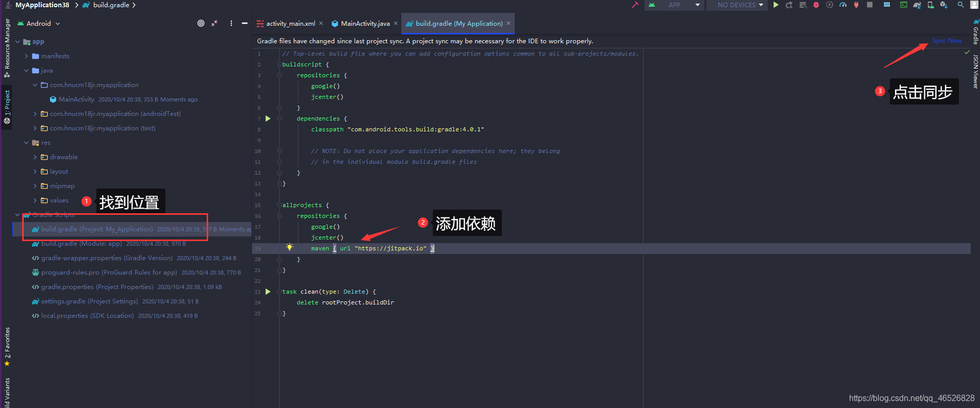Open the Profiler gauge icon
Image resolution: width=980 pixels, height=408 pixels.
pos(843,5)
